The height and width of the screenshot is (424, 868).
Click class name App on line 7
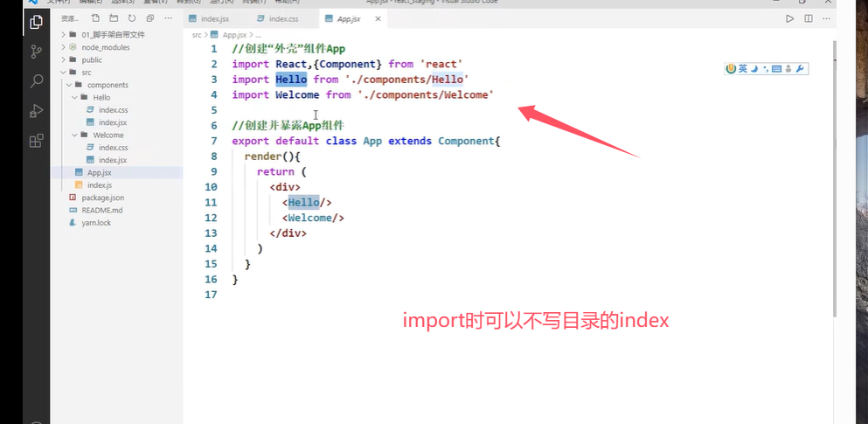372,141
